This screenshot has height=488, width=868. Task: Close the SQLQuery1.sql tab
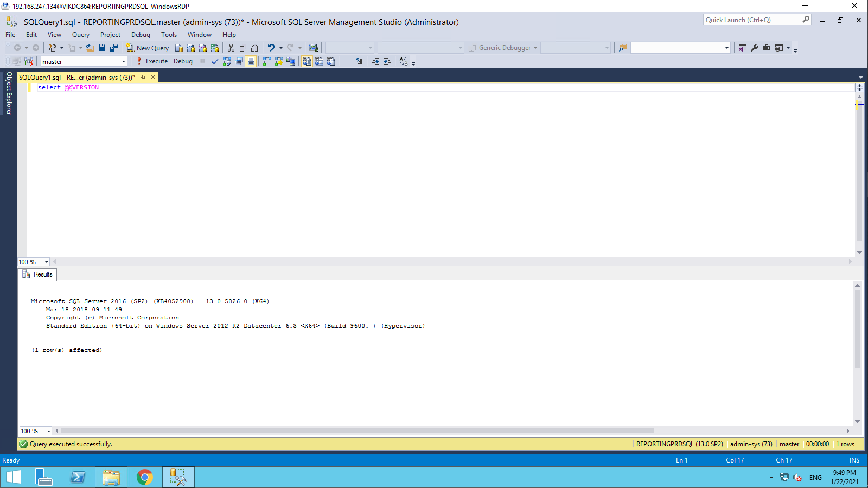(153, 78)
